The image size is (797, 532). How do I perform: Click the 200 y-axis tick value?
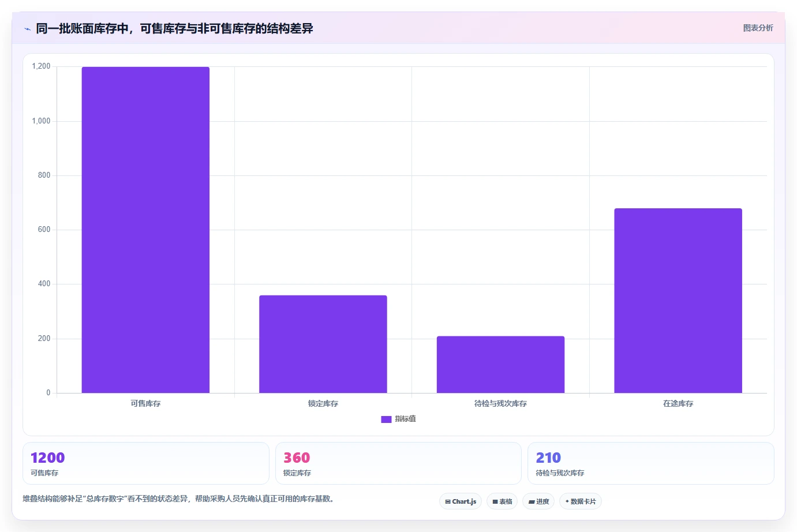click(x=44, y=338)
